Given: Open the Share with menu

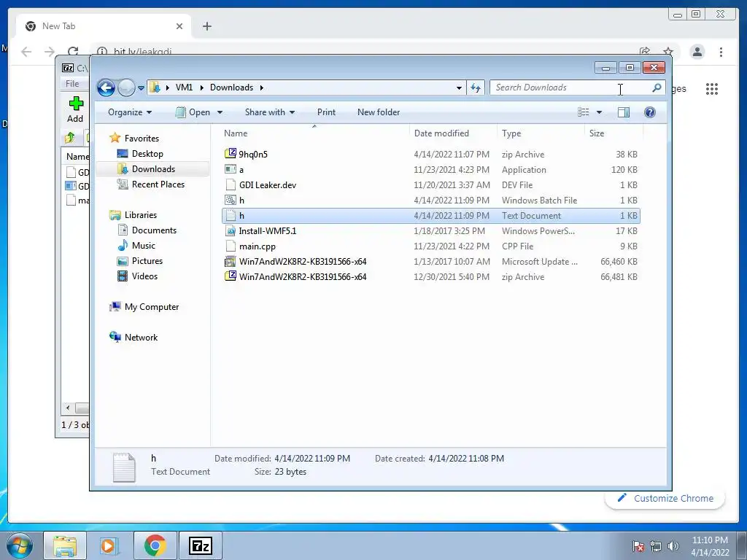Looking at the screenshot, I should [270, 112].
